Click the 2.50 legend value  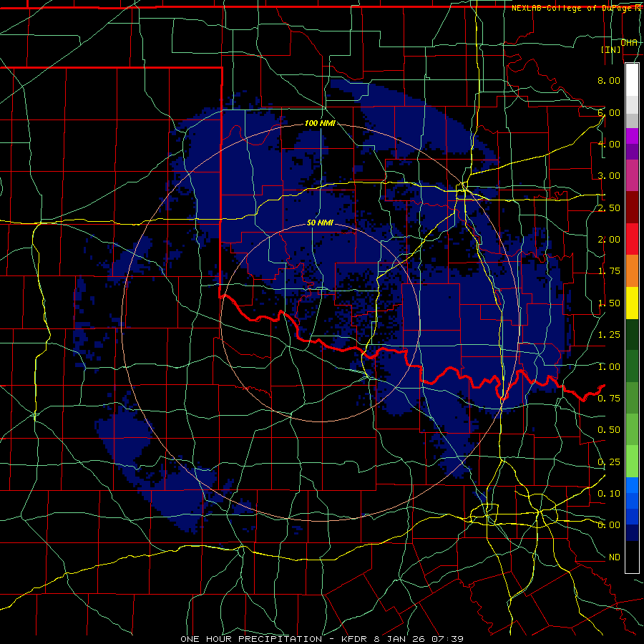point(609,208)
